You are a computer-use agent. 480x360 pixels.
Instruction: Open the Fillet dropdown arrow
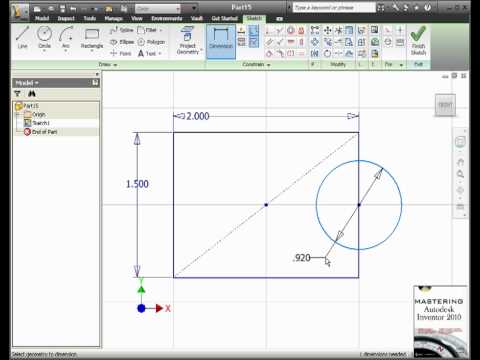161,30
